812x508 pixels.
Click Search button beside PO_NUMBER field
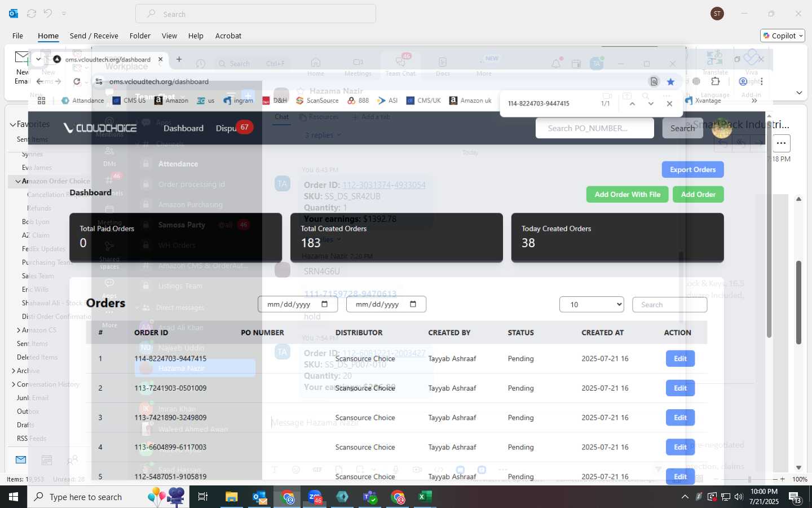tap(682, 128)
